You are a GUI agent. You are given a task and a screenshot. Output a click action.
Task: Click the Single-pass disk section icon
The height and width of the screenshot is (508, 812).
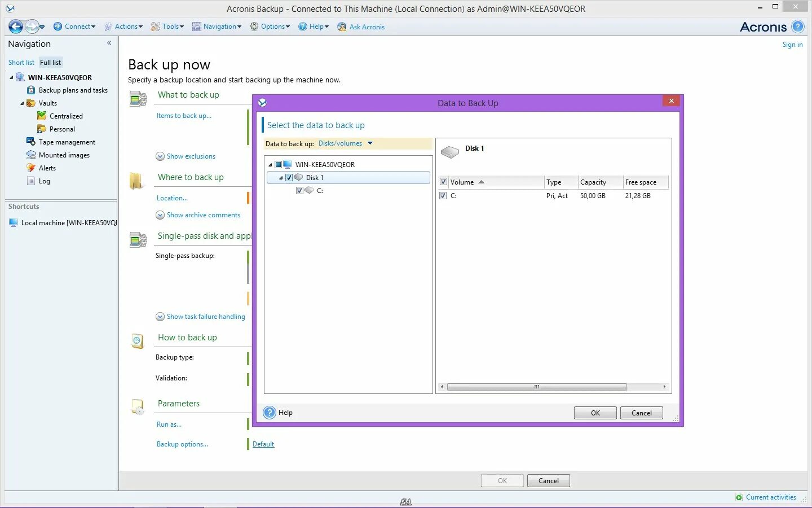pyautogui.click(x=138, y=240)
